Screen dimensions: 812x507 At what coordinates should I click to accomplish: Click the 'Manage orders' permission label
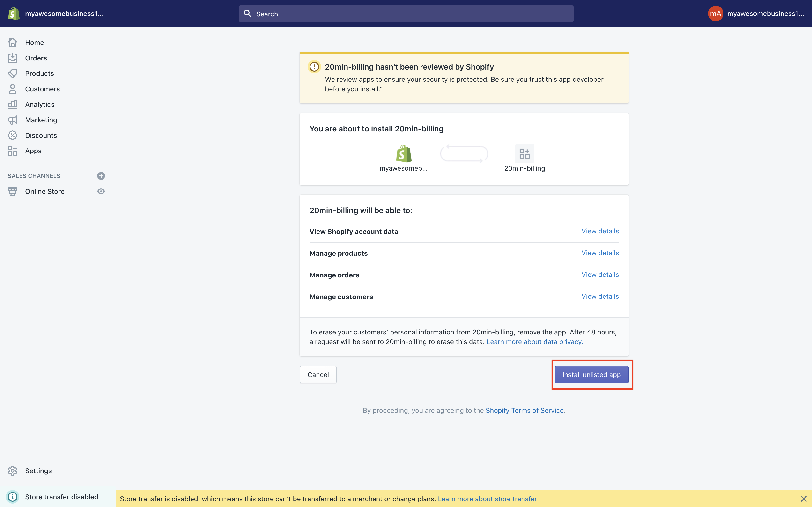[334, 275]
